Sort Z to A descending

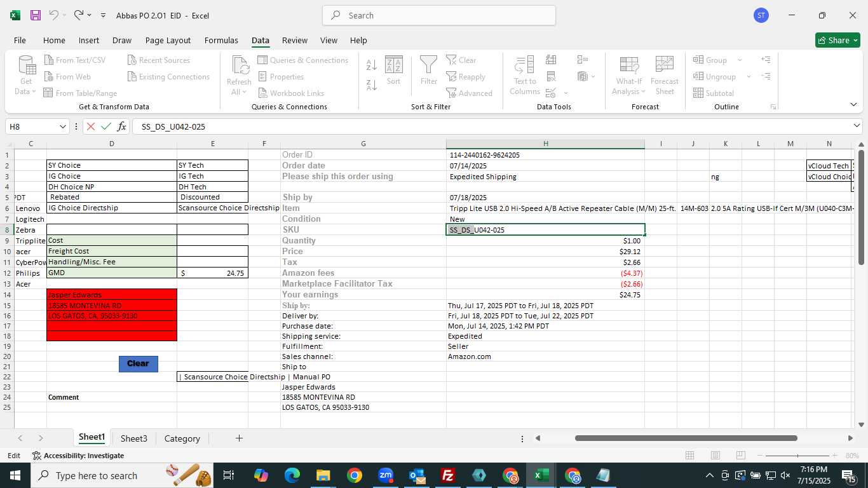coord(372,85)
